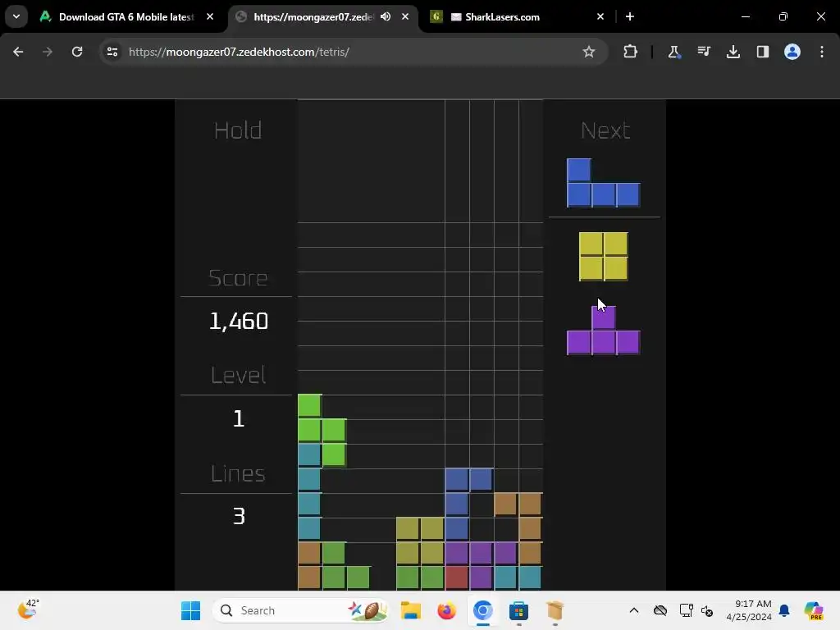Switch to the Download GTA 6 Mobile tab
This screenshot has height=630, width=840.
tap(126, 16)
